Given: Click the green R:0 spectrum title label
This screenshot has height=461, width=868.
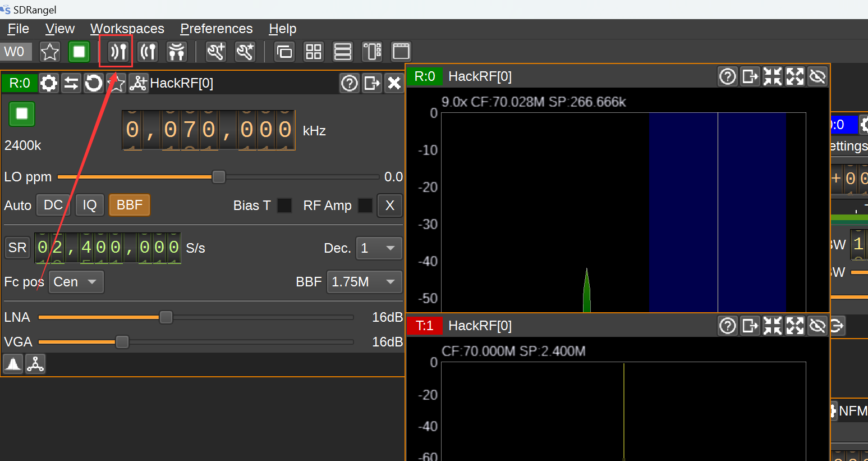Looking at the screenshot, I should 425,76.
